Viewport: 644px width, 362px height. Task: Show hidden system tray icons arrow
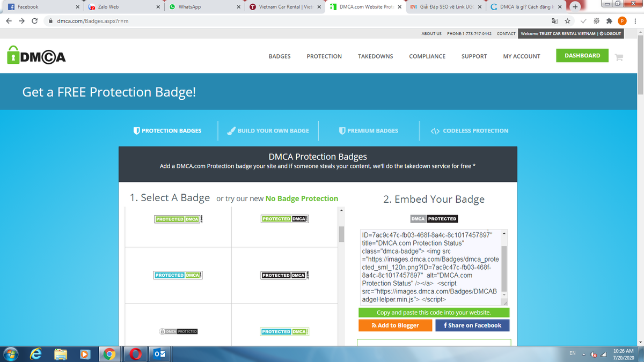[583, 354]
